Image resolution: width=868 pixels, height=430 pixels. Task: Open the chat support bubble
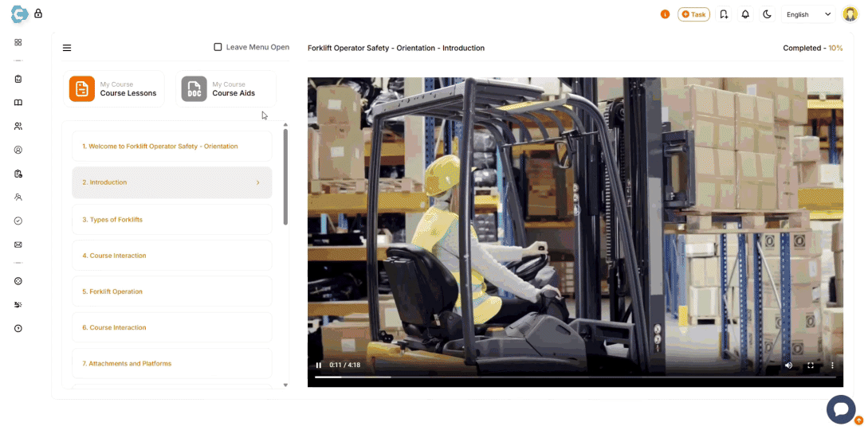coord(840,408)
